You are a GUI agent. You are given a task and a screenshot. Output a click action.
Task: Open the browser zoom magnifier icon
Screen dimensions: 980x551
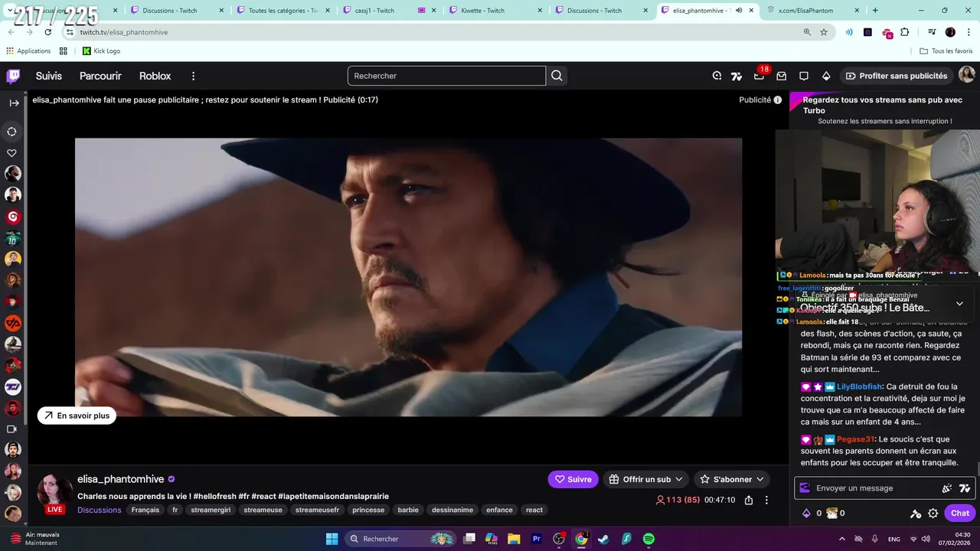(x=807, y=32)
